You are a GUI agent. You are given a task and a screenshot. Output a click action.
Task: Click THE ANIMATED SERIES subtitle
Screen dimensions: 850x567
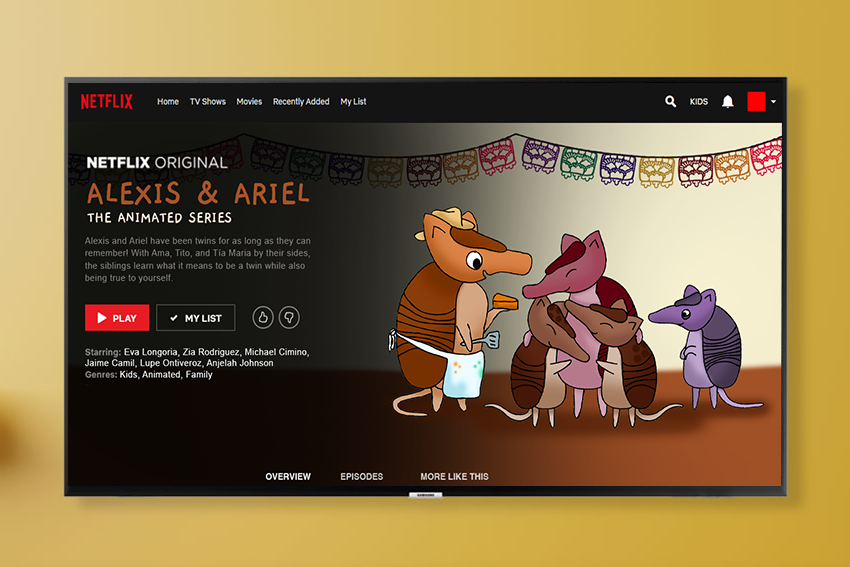tap(159, 218)
